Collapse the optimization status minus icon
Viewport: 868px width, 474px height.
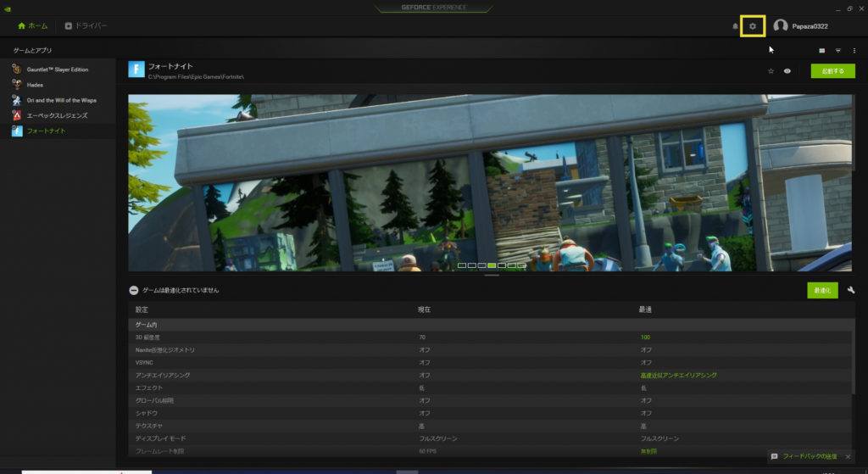[134, 290]
